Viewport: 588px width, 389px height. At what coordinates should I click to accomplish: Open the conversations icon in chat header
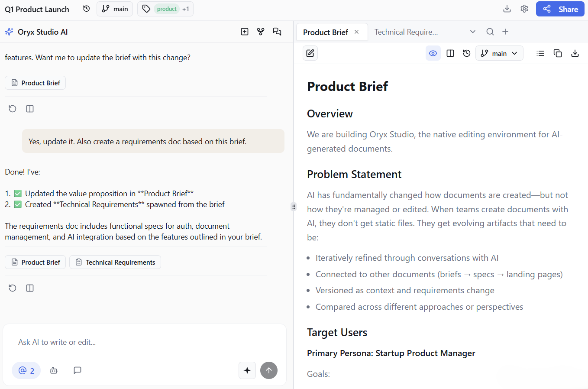point(277,32)
